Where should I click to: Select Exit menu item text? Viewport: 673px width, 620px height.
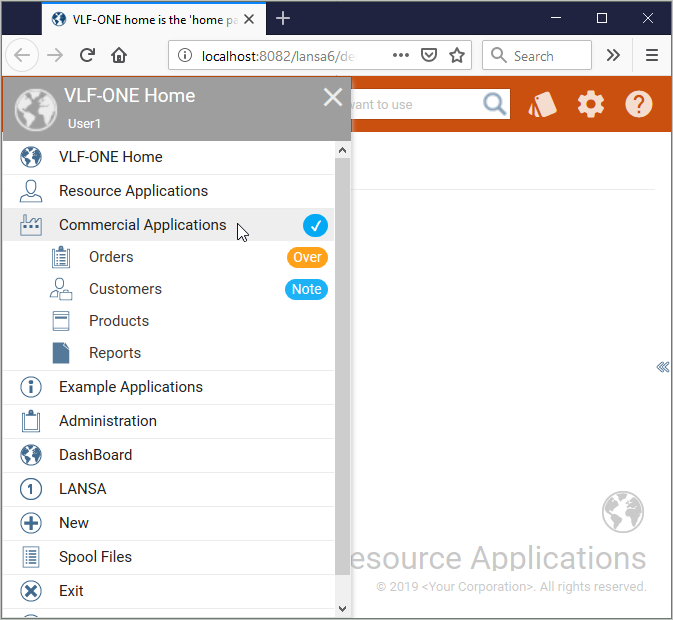click(x=71, y=591)
